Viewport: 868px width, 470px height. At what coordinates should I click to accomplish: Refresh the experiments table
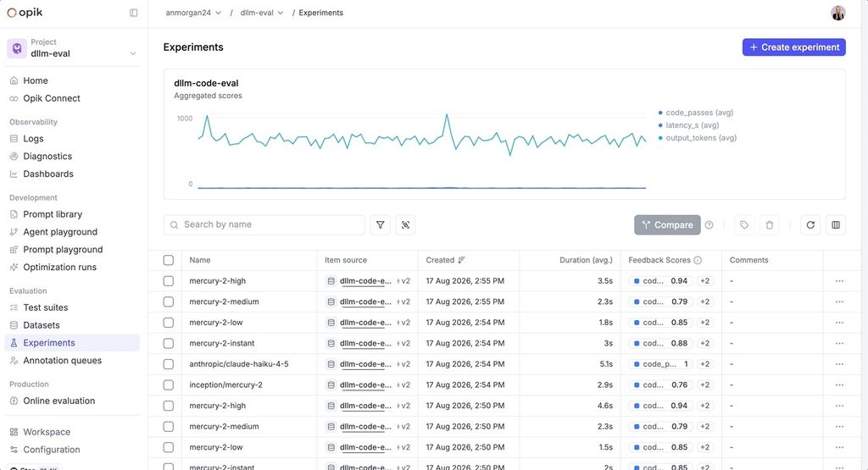[810, 225]
